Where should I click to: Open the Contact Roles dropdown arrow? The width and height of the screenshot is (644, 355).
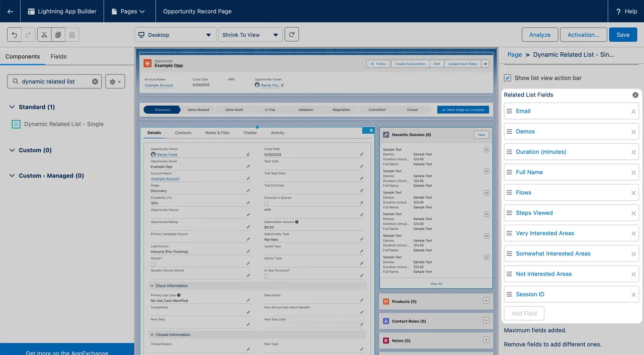click(x=486, y=320)
